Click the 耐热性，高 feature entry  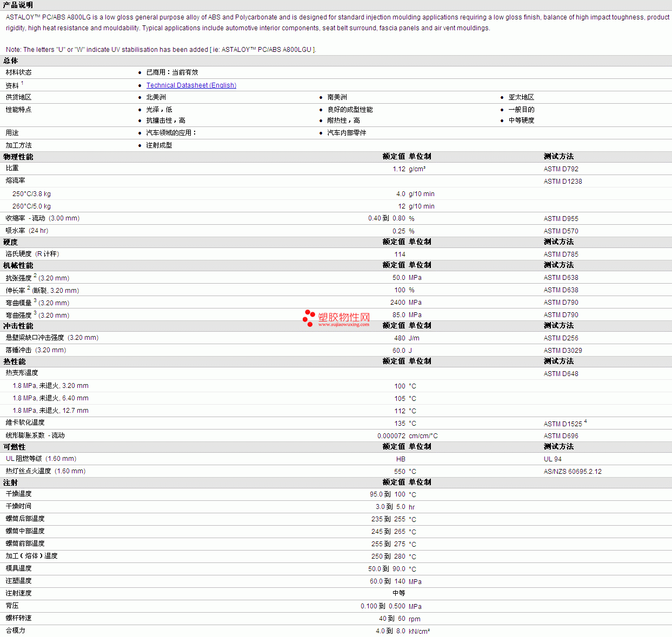(x=343, y=120)
